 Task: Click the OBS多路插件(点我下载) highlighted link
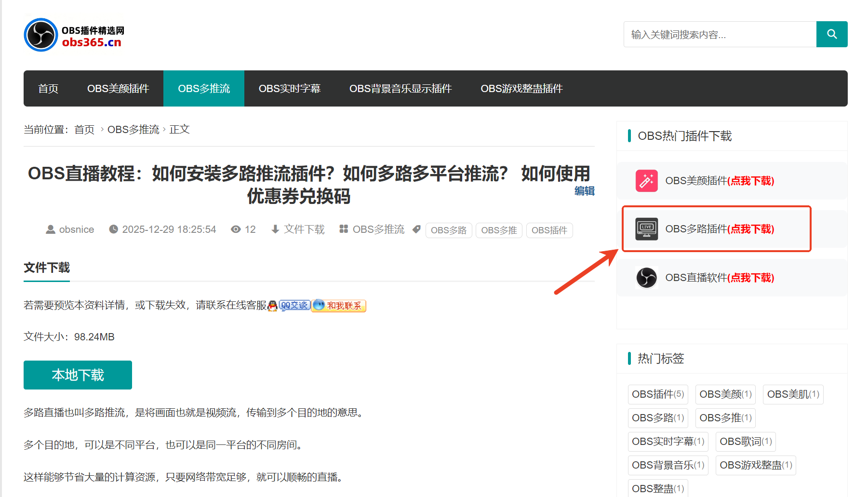tap(719, 229)
